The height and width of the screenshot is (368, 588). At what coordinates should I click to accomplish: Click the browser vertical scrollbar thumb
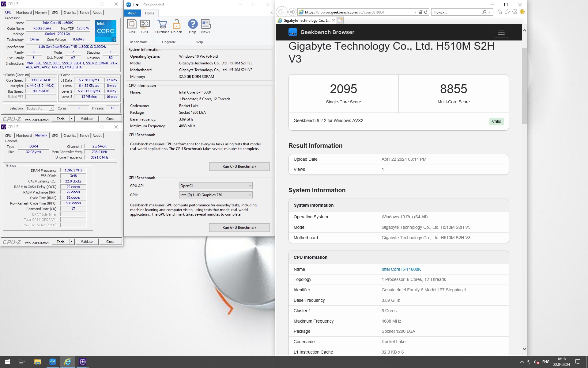pos(524,86)
